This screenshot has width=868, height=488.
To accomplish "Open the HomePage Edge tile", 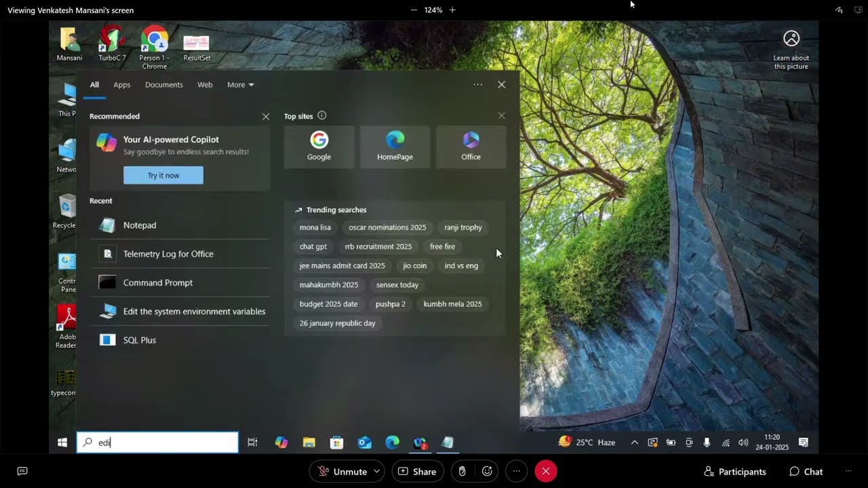I will (x=395, y=147).
